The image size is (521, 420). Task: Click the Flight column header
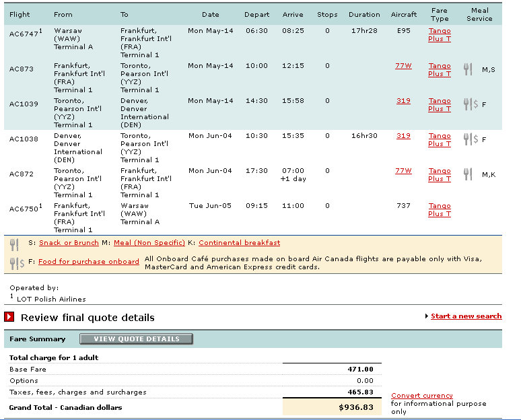tap(20, 15)
